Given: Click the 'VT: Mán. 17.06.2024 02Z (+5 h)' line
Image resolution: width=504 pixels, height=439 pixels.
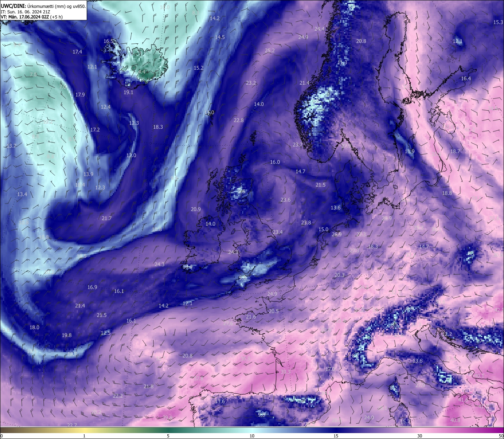Looking at the screenshot, I should pos(32,17).
